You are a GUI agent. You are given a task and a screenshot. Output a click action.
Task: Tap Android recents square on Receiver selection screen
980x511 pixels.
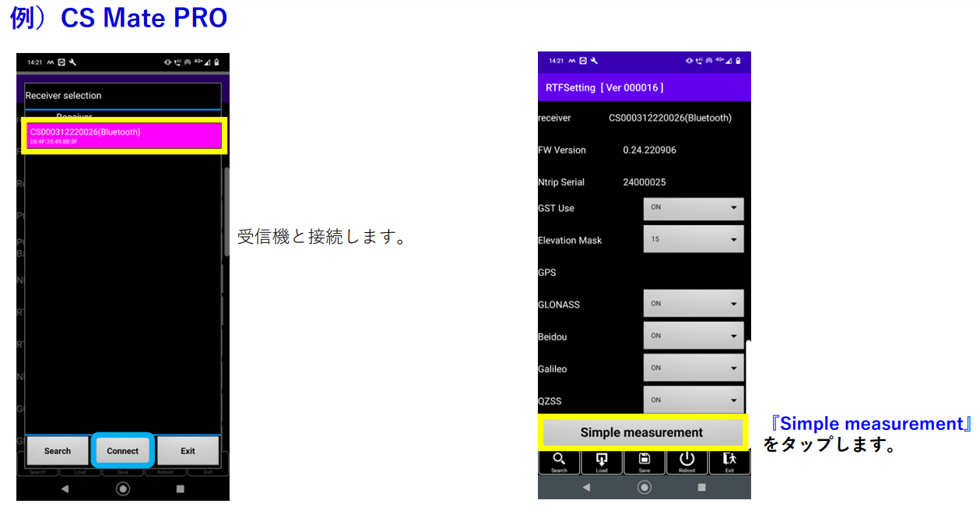[181, 488]
